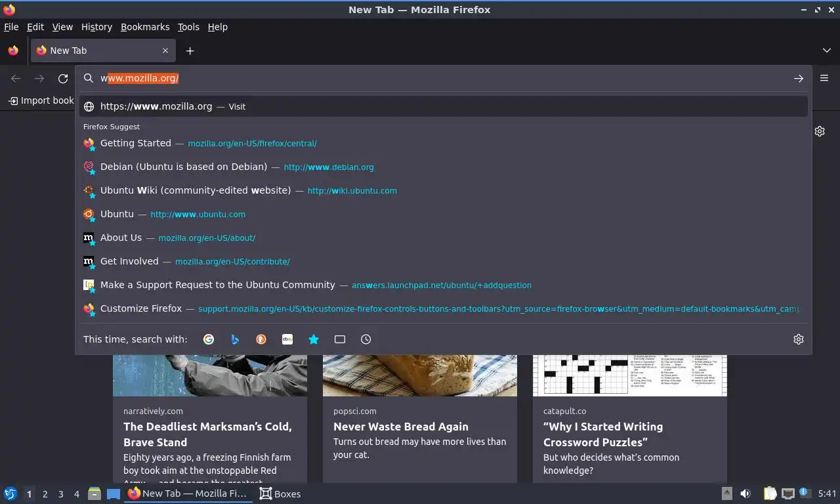840x504 pixels.
Task: Switch to virtual desktop 2
Action: [45, 494]
